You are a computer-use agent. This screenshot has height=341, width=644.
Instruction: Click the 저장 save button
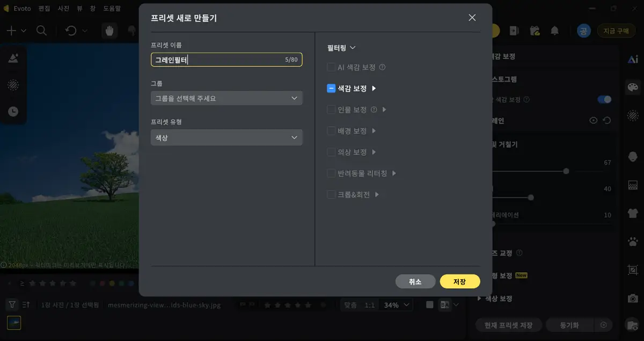click(x=460, y=281)
